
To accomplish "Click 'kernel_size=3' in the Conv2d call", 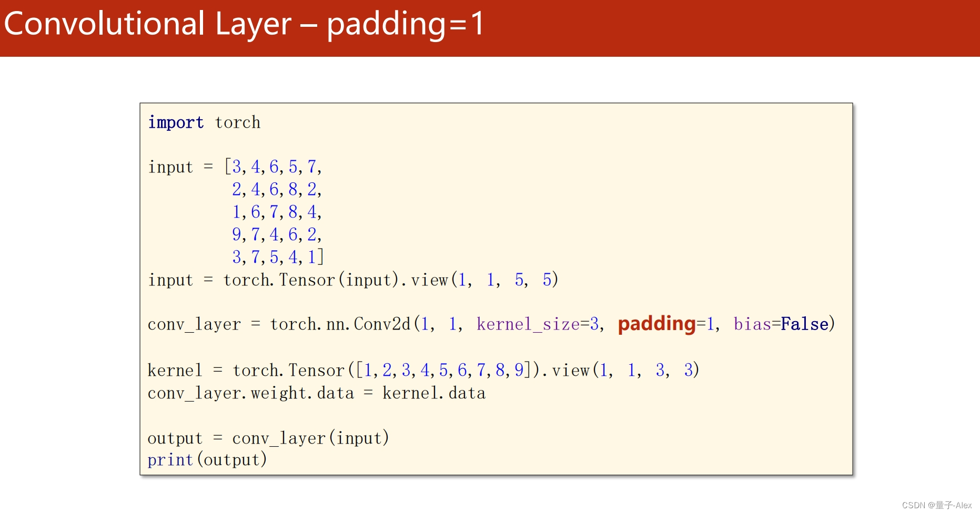I will [x=538, y=324].
